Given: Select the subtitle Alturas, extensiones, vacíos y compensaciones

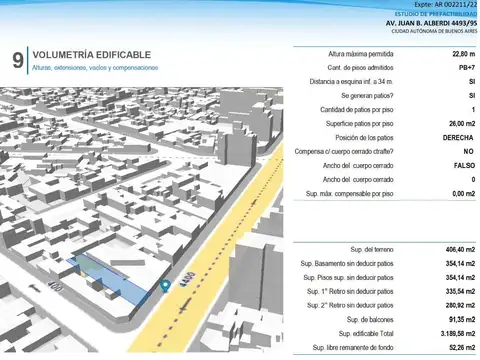Looking at the screenshot, I should coord(95,68).
